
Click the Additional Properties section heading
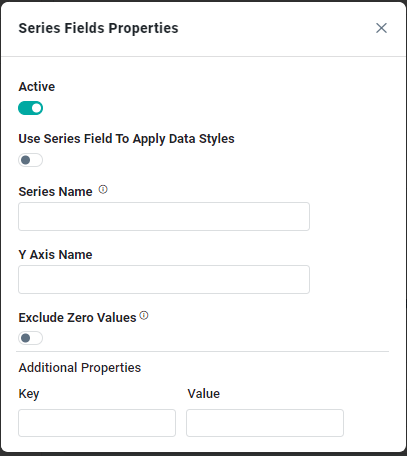tap(80, 368)
